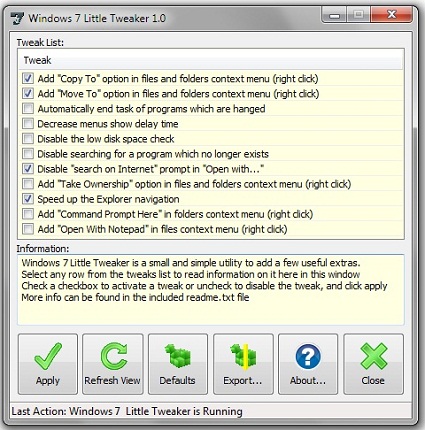Click the Defaults button label

click(177, 380)
